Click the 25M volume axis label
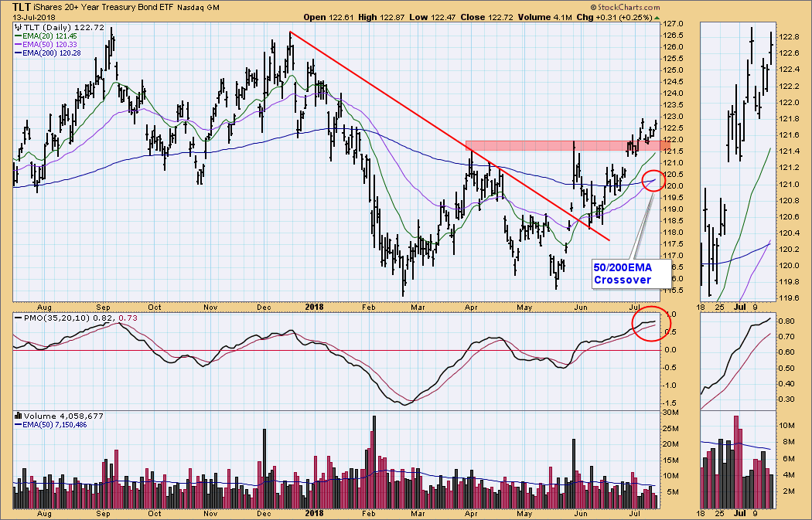This screenshot has height=520, width=812. pos(672,428)
